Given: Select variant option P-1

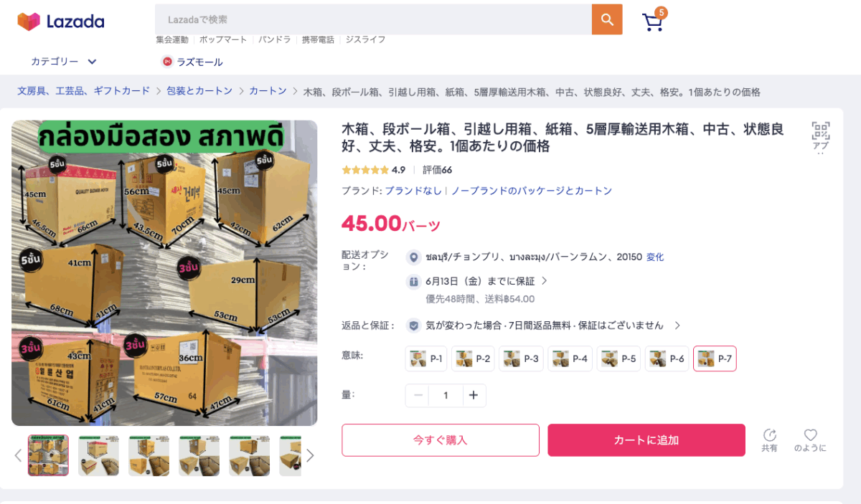Looking at the screenshot, I should [426, 358].
